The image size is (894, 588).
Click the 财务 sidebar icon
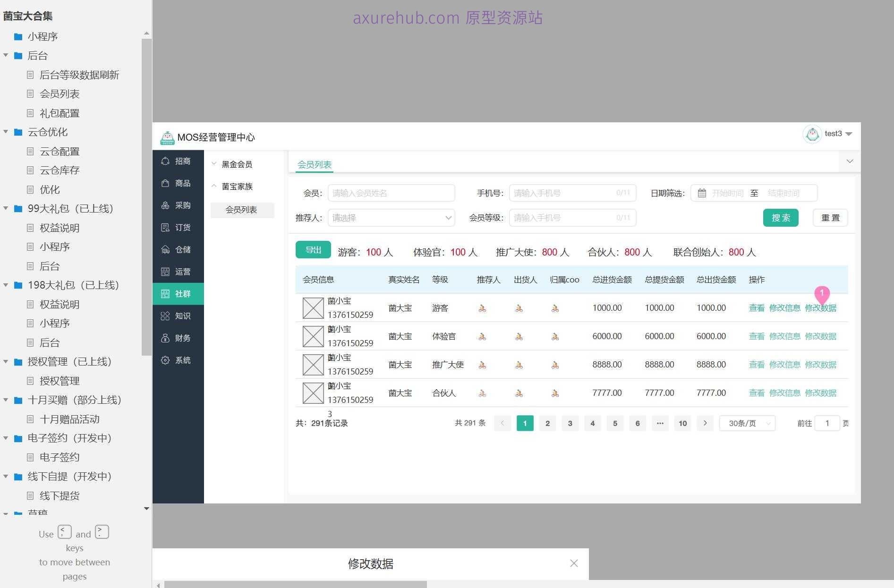point(178,338)
